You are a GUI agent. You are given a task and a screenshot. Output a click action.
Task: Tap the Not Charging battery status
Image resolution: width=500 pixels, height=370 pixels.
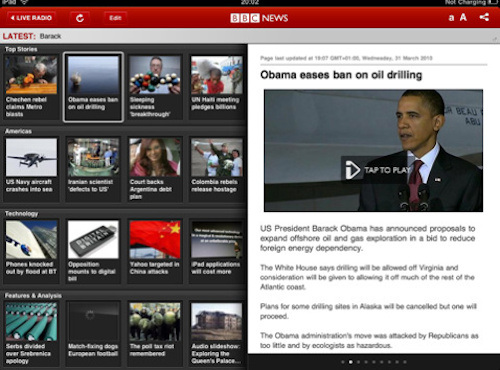[x=471, y=2]
